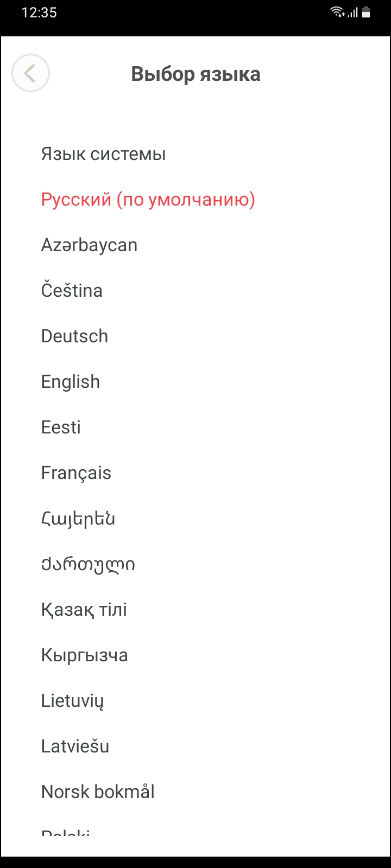Pick Norsk bokmål language
Viewport: 391px width, 868px height.
98,792
